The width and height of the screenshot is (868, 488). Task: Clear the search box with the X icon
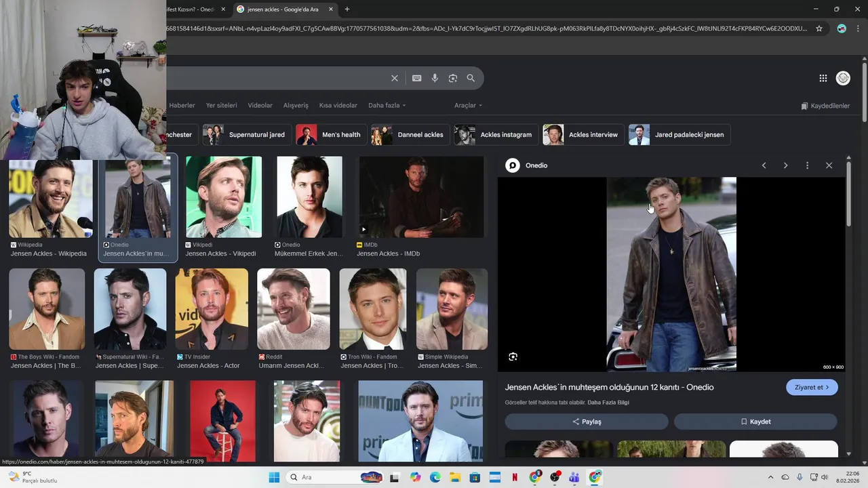point(395,78)
